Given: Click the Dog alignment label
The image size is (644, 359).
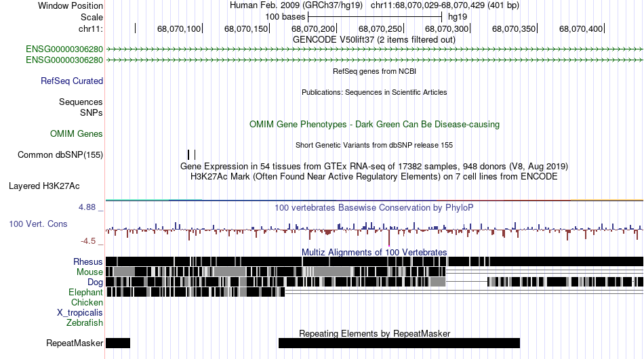Looking at the screenshot, I should click(x=95, y=282).
